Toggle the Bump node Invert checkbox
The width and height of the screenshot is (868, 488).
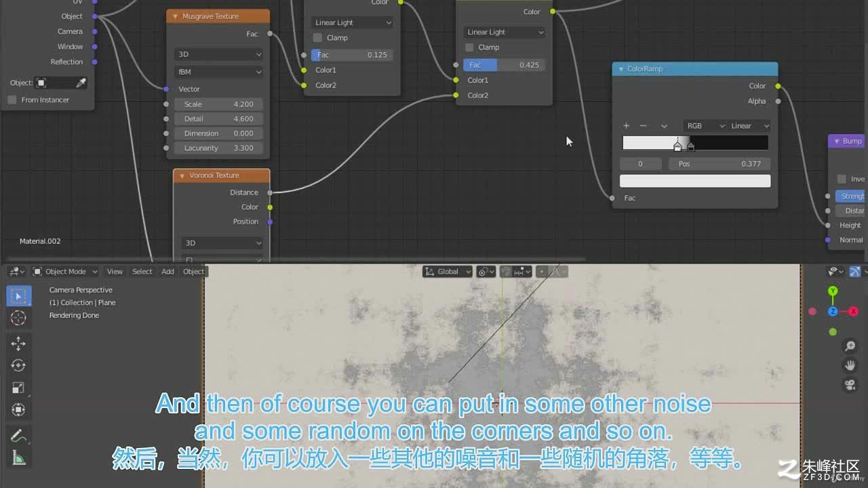(x=842, y=179)
